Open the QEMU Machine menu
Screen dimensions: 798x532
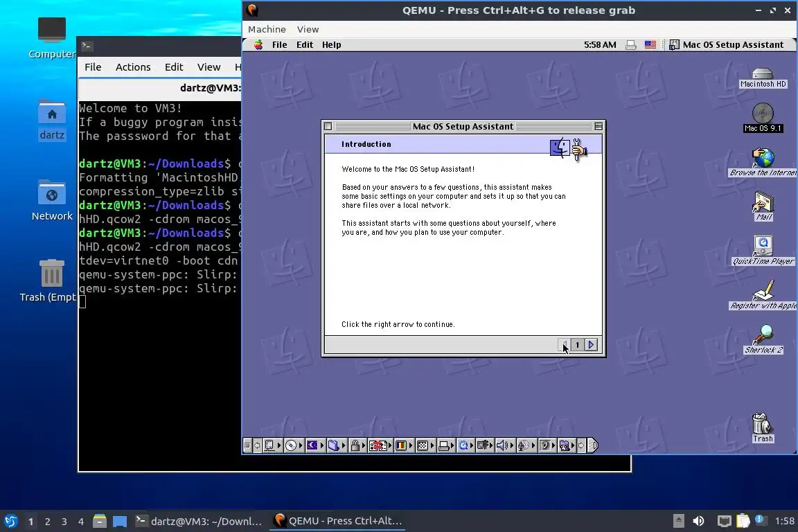coord(267,30)
